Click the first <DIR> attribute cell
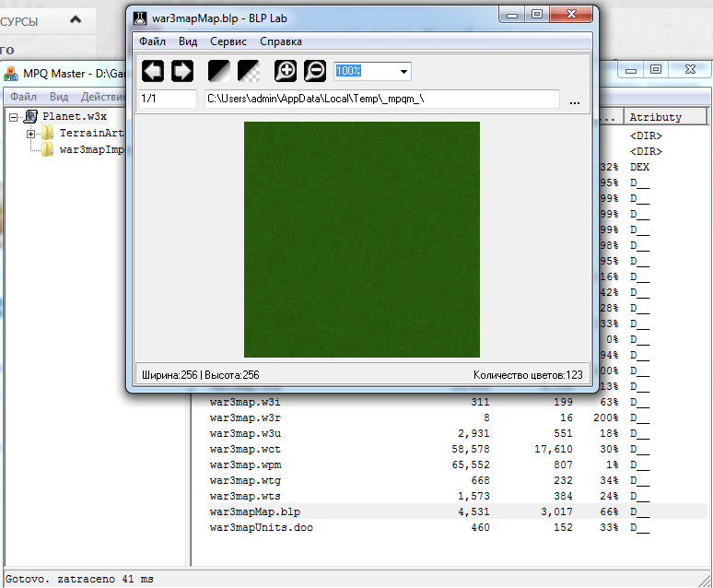 (x=646, y=135)
